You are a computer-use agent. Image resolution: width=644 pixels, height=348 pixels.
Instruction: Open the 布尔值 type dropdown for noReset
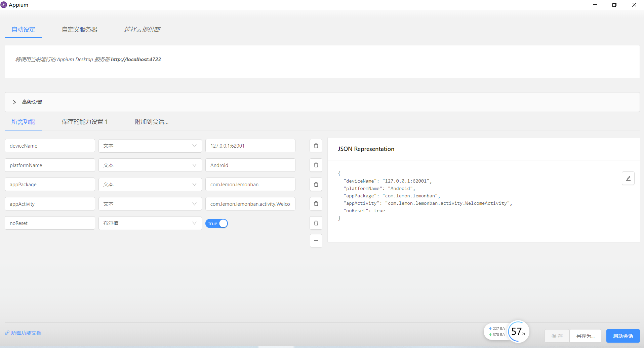tap(150, 223)
